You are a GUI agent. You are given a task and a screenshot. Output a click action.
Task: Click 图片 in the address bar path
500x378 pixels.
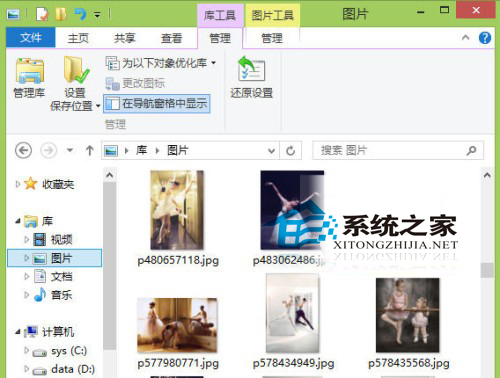point(177,150)
